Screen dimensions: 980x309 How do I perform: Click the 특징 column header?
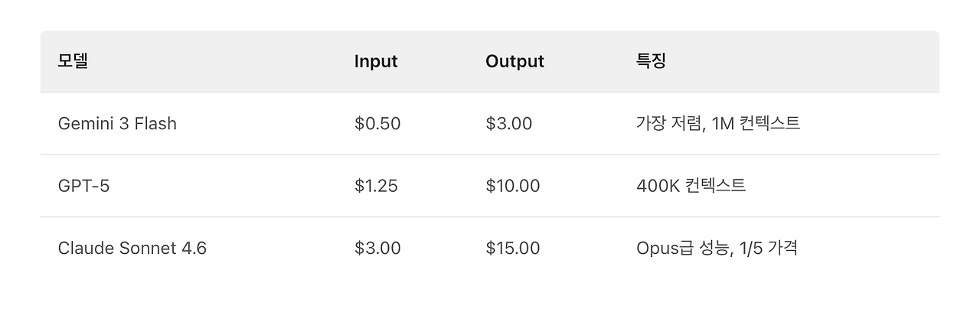(x=651, y=61)
